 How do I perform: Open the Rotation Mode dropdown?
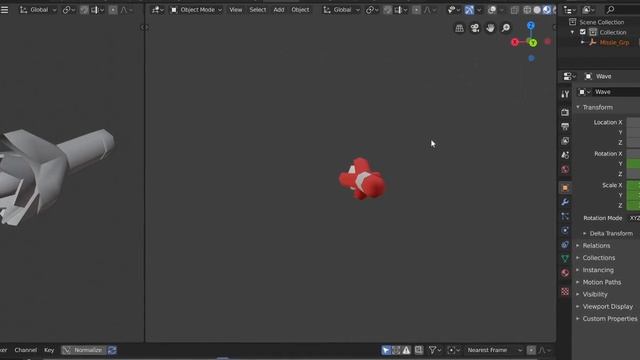point(634,218)
